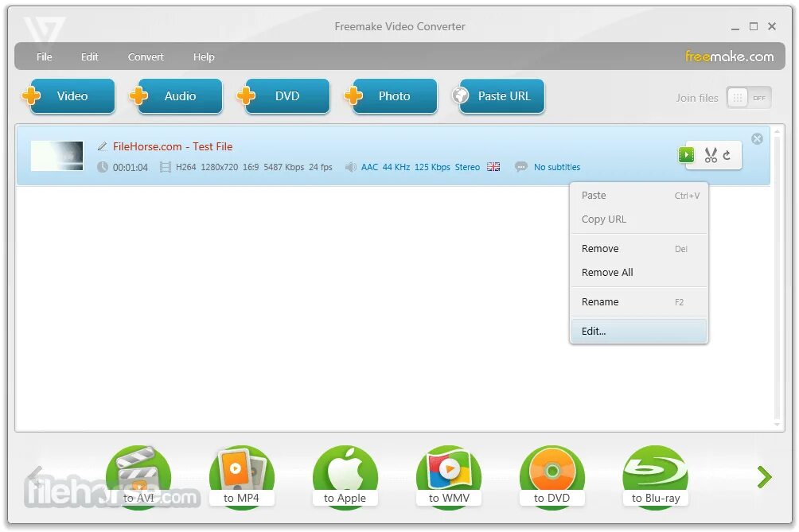799x532 pixels.
Task: Click the H264 1280x720 video info text
Action: point(254,167)
